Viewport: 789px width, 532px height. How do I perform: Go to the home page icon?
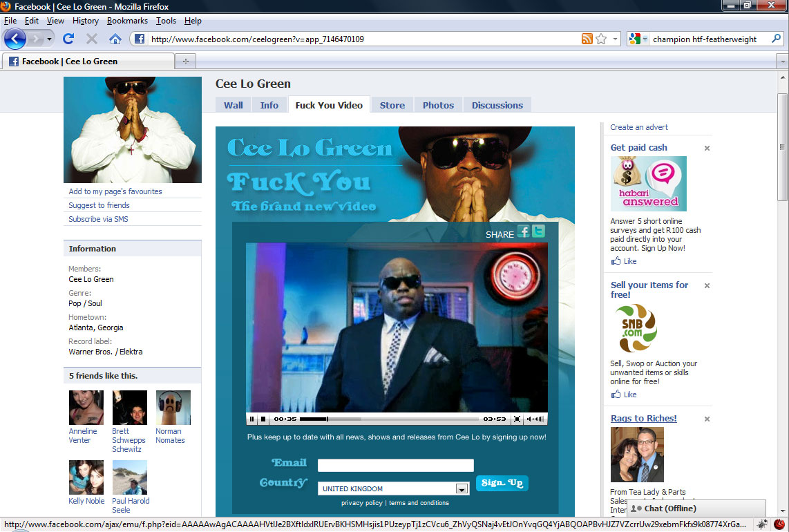coord(115,39)
